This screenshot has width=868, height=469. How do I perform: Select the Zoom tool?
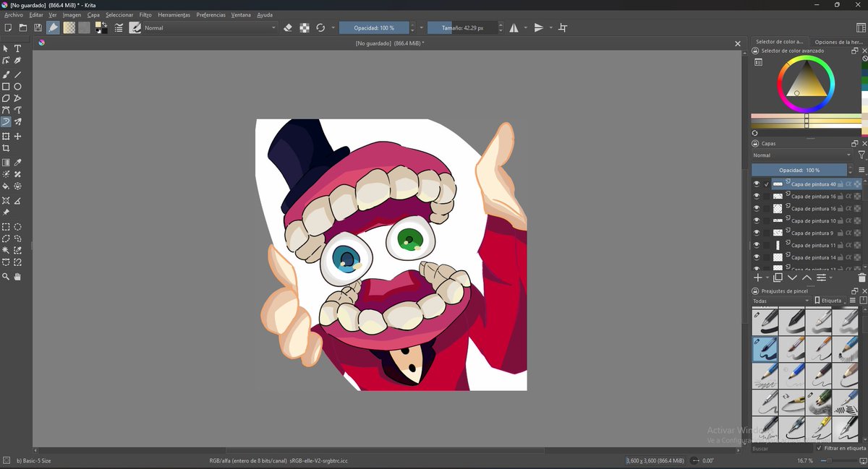[x=6, y=277]
